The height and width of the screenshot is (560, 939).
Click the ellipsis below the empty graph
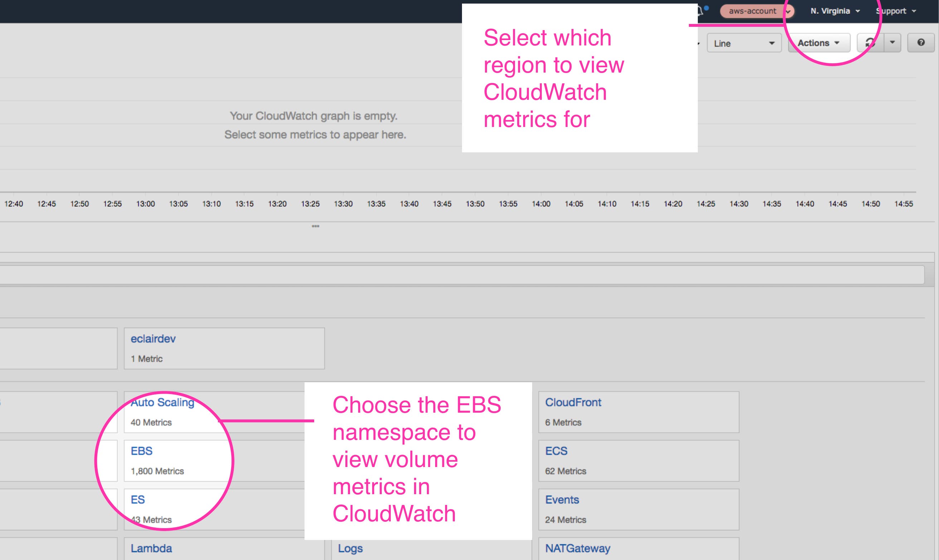[315, 226]
